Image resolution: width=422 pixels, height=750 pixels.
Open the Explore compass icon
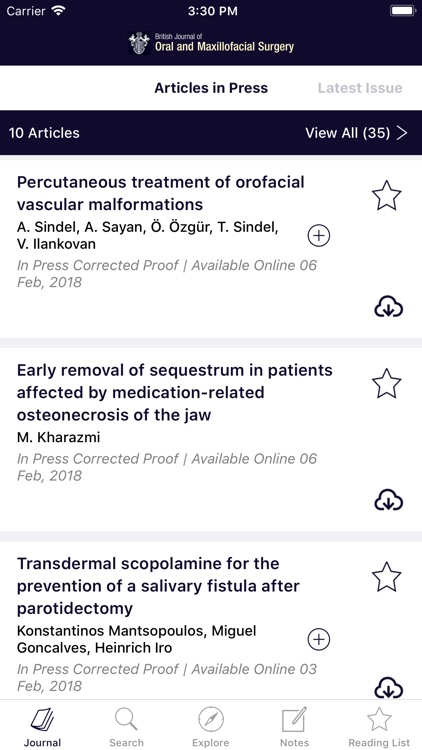(211, 720)
